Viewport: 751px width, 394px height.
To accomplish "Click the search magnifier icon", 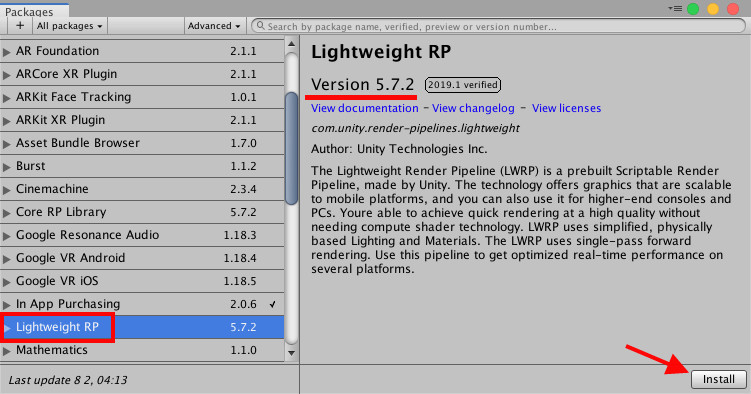I will [260, 26].
